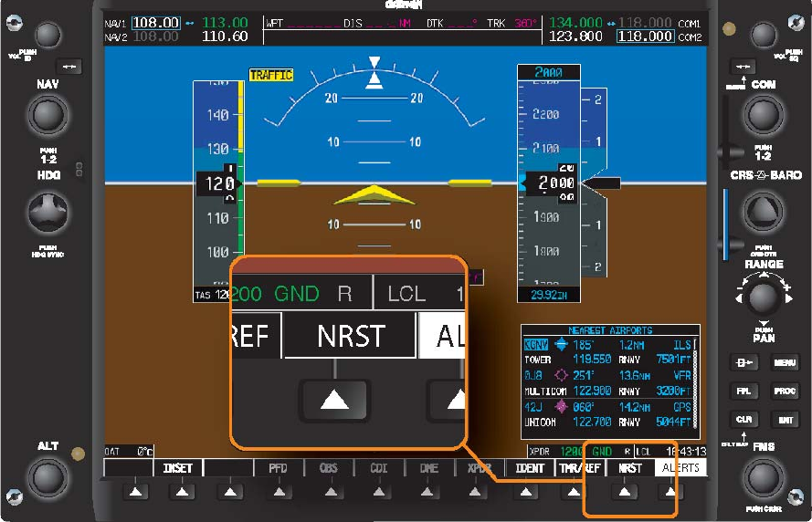The height and width of the screenshot is (522, 812).
Task: Click the triangle softkey below IDENT
Action: click(525, 492)
